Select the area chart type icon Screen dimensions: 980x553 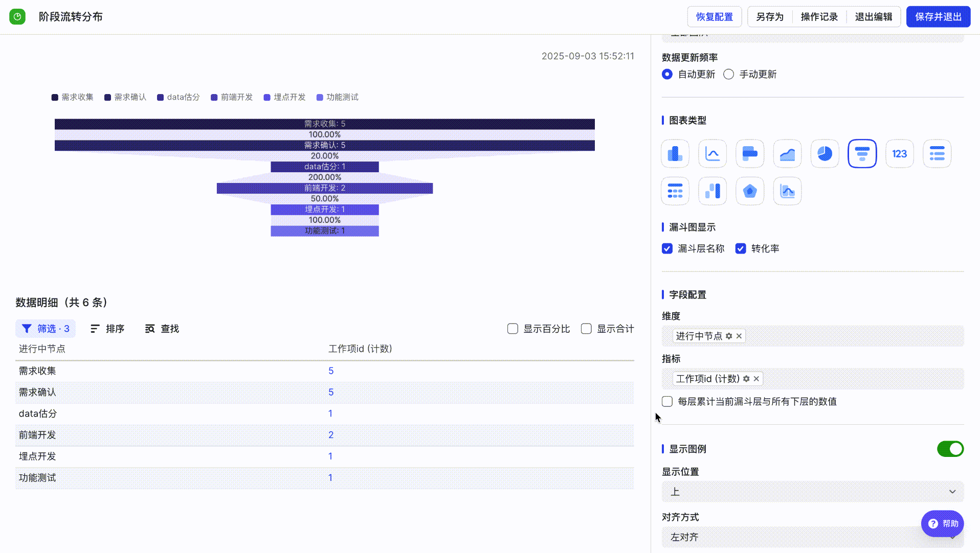(787, 153)
